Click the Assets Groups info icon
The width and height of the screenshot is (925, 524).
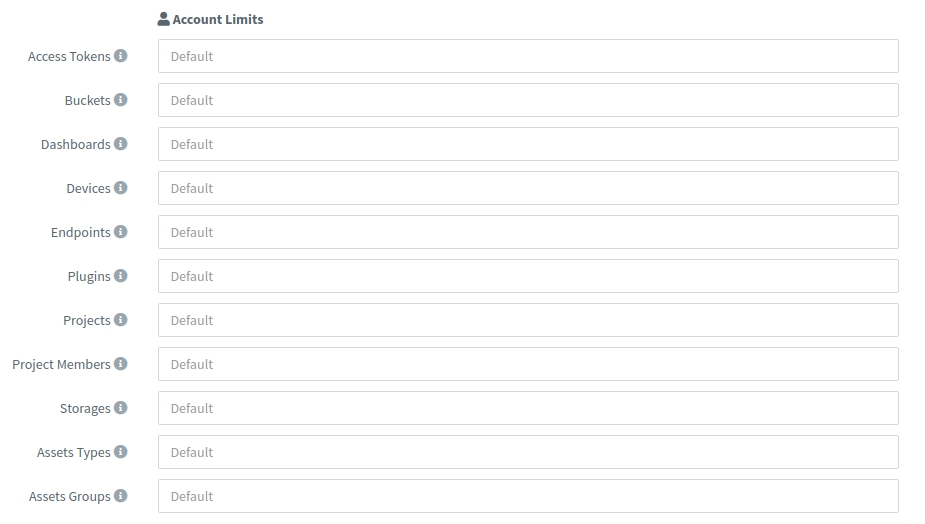coord(121,496)
